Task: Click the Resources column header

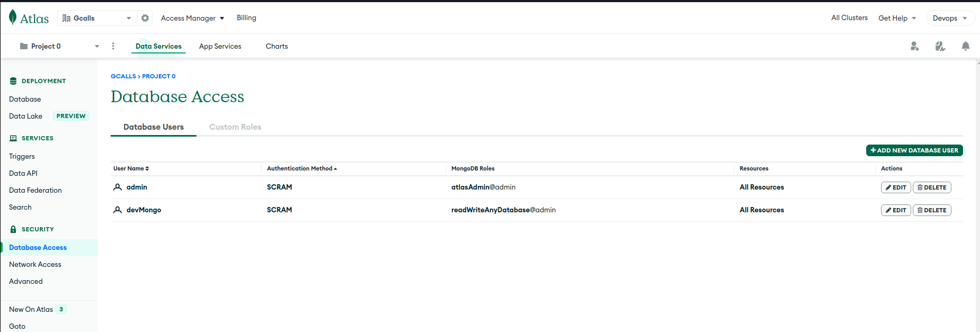Action: tap(754, 168)
